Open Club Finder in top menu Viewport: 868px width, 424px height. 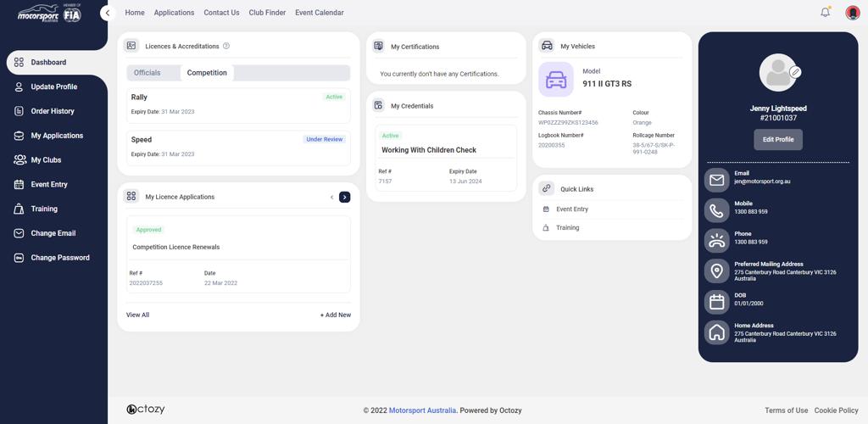[x=267, y=13]
